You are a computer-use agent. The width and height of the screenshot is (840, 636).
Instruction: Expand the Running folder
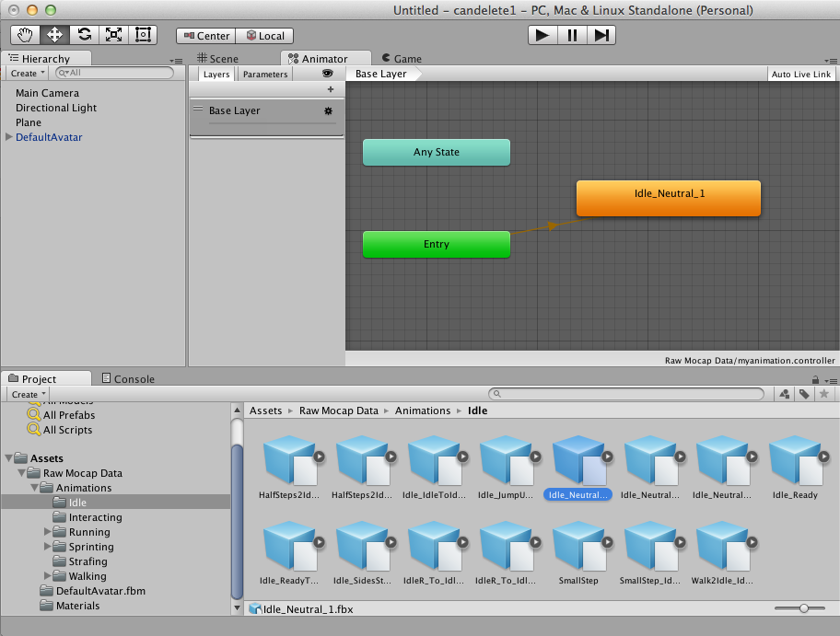pos(47,532)
